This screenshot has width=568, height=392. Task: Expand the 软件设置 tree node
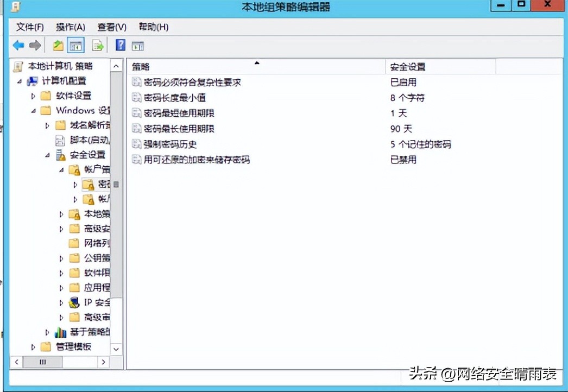(34, 96)
